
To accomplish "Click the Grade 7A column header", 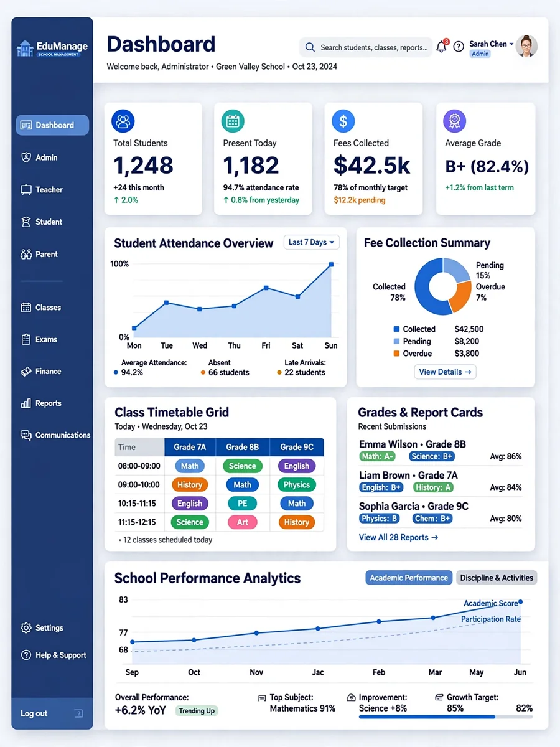I will [190, 447].
